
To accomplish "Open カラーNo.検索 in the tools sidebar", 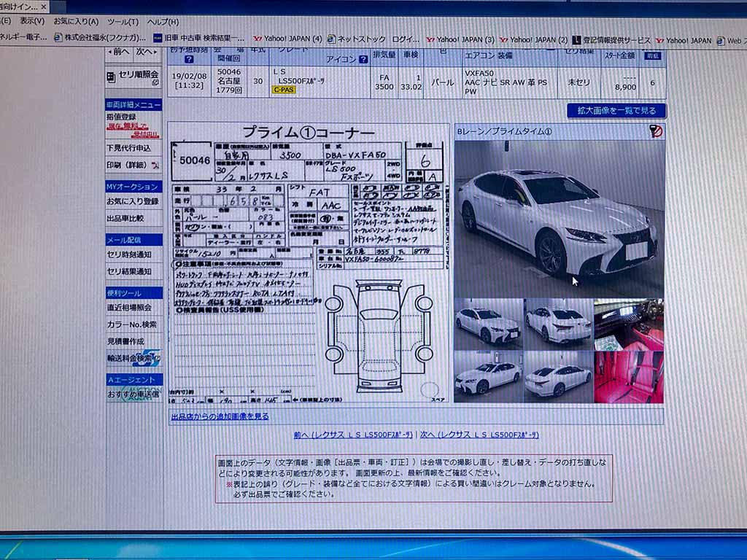I will point(131,324).
